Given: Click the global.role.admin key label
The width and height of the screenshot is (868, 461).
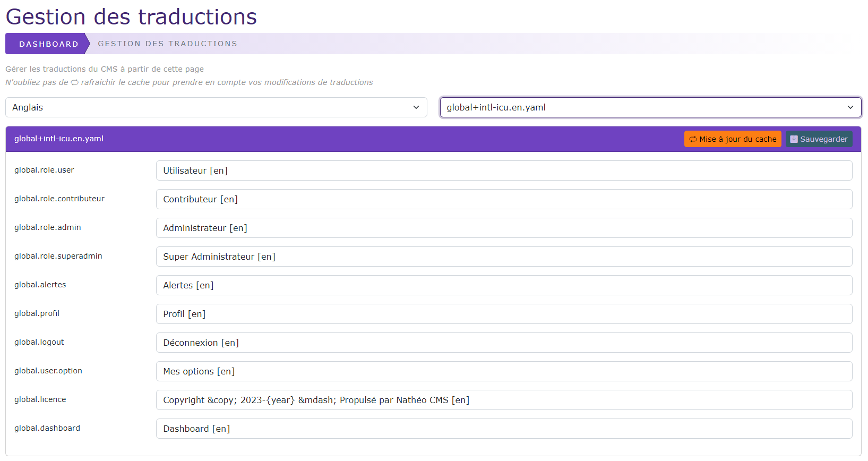Looking at the screenshot, I should pyautogui.click(x=48, y=227).
